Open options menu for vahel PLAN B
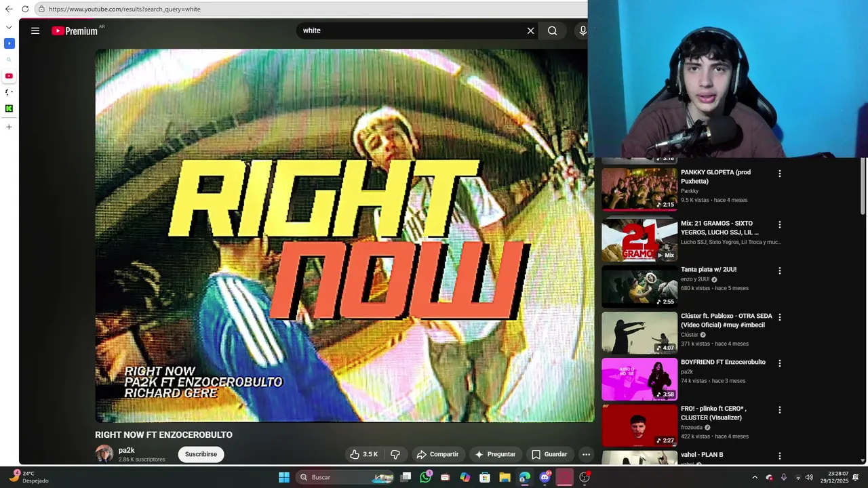The width and height of the screenshot is (868, 488). (x=779, y=456)
